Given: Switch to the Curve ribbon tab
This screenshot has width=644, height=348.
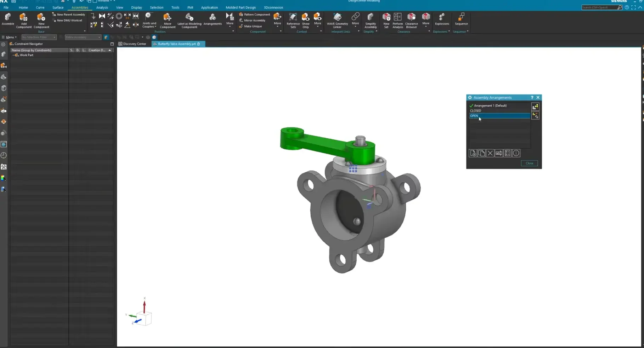Looking at the screenshot, I should click(40, 7).
